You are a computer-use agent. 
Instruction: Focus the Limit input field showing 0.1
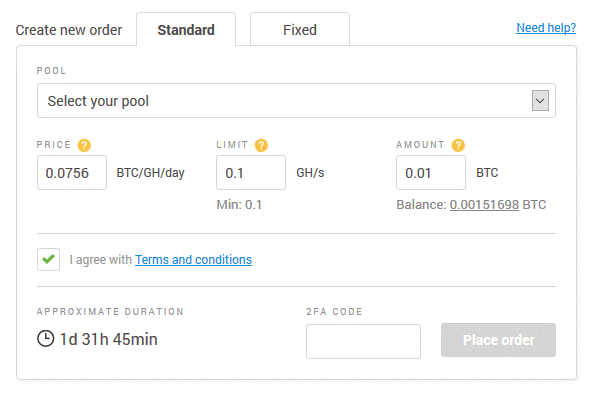pyautogui.click(x=251, y=173)
